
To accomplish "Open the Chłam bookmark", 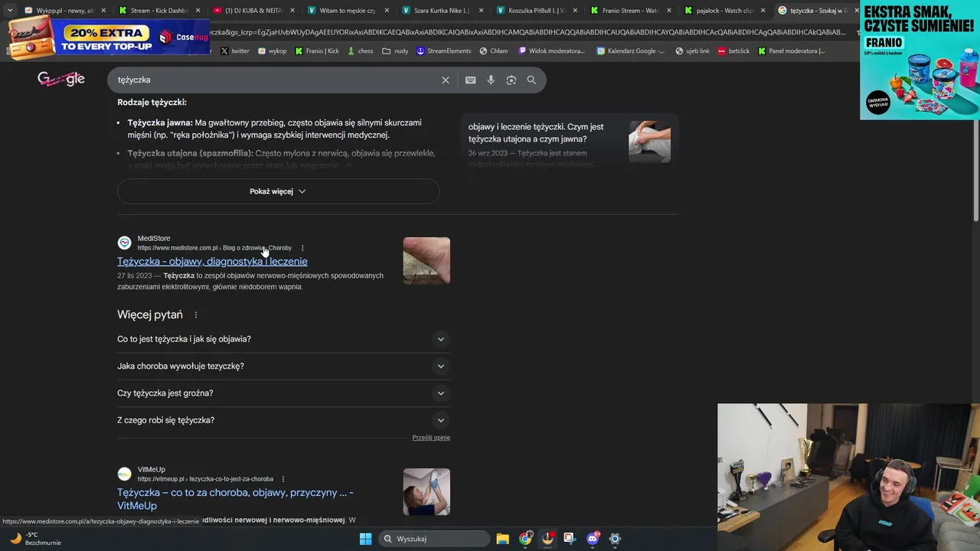I will [x=493, y=51].
